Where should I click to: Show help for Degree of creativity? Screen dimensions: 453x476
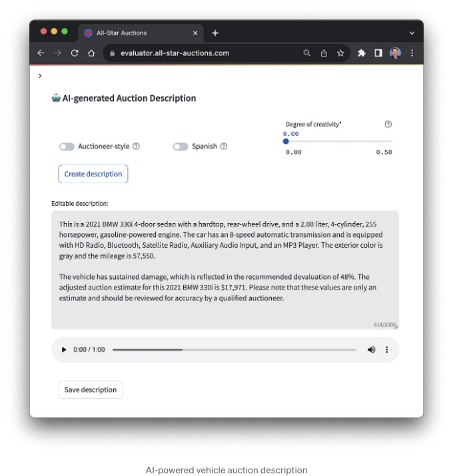388,124
